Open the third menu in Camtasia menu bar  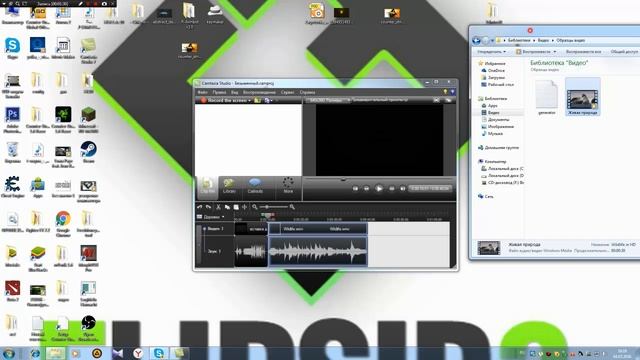click(234, 92)
